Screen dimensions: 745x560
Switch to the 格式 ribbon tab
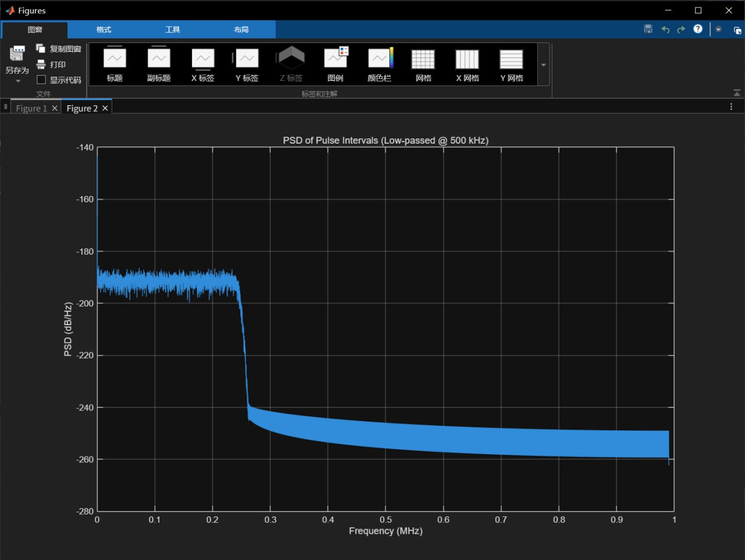click(x=104, y=30)
